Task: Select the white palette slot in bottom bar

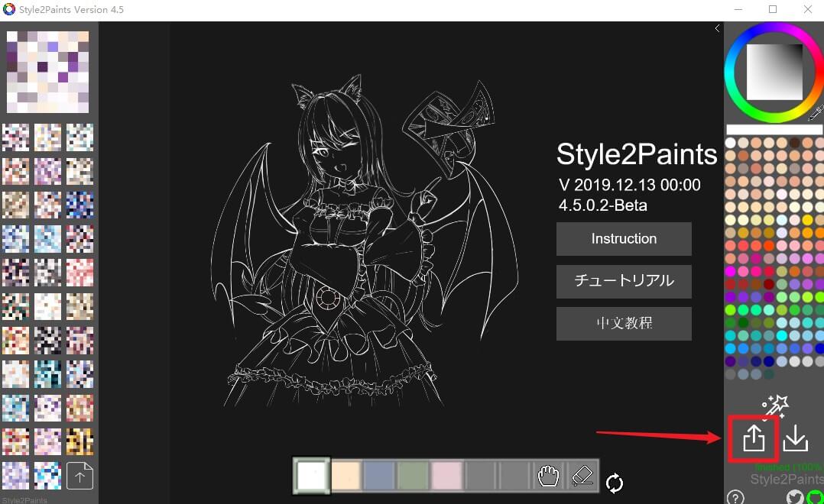Action: 311,475
